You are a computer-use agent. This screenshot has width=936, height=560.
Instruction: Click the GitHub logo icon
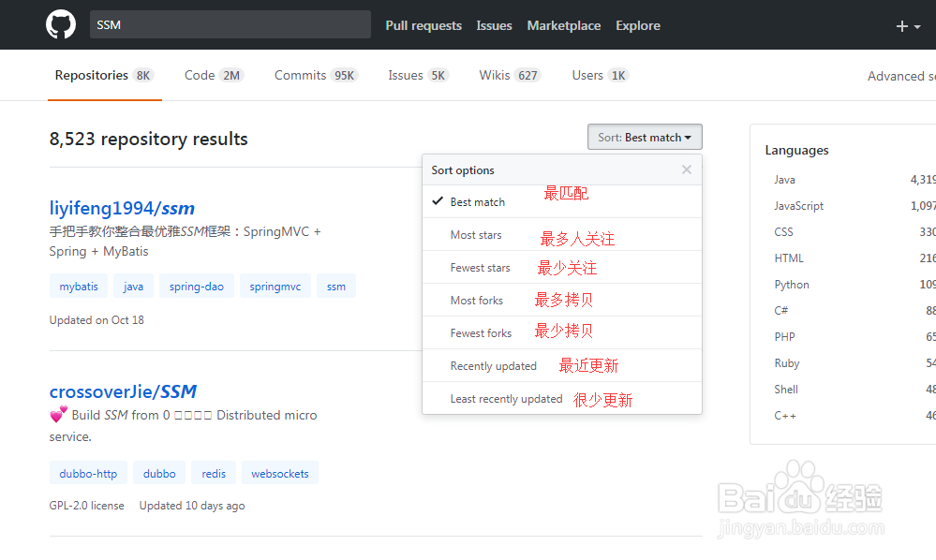pos(61,25)
